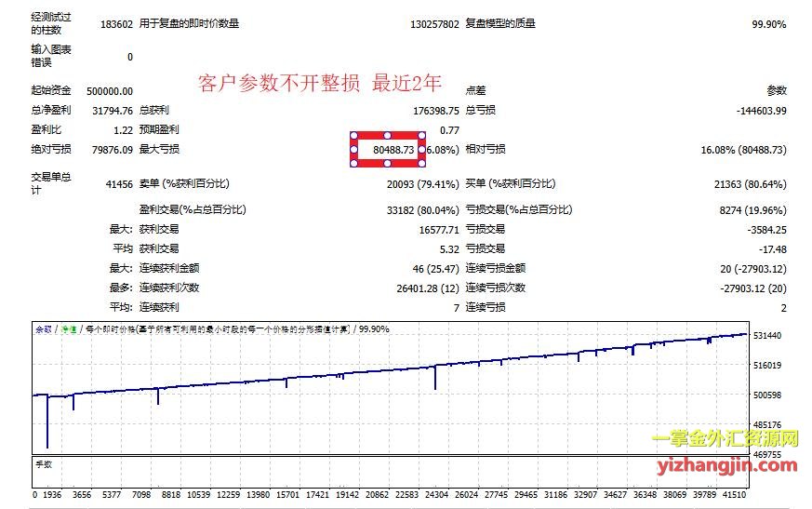Image resolution: width=812 pixels, height=509 pixels.
Task: Click the bottom-left resize handle of the red box
Action: point(353,164)
